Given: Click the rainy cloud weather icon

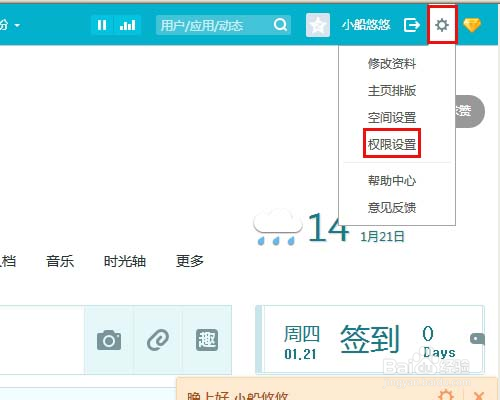Looking at the screenshot, I should click(277, 227).
